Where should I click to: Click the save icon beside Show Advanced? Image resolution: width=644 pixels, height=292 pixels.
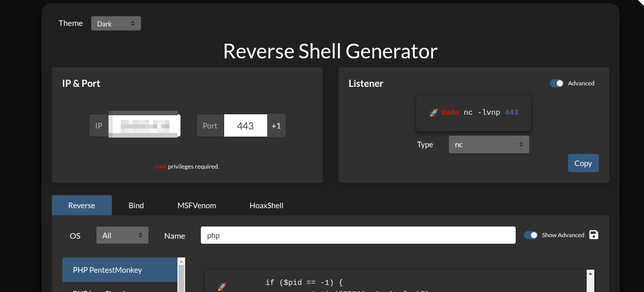pos(594,235)
